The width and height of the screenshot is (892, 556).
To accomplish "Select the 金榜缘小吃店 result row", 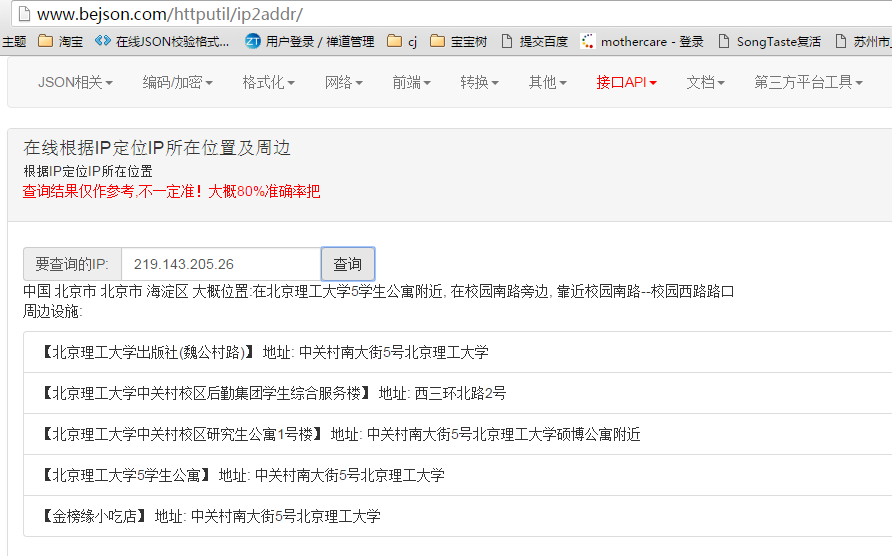I will tap(457, 516).
